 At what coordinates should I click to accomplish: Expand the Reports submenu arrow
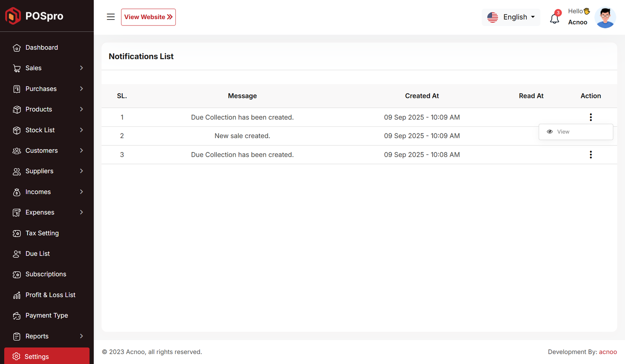(x=81, y=336)
